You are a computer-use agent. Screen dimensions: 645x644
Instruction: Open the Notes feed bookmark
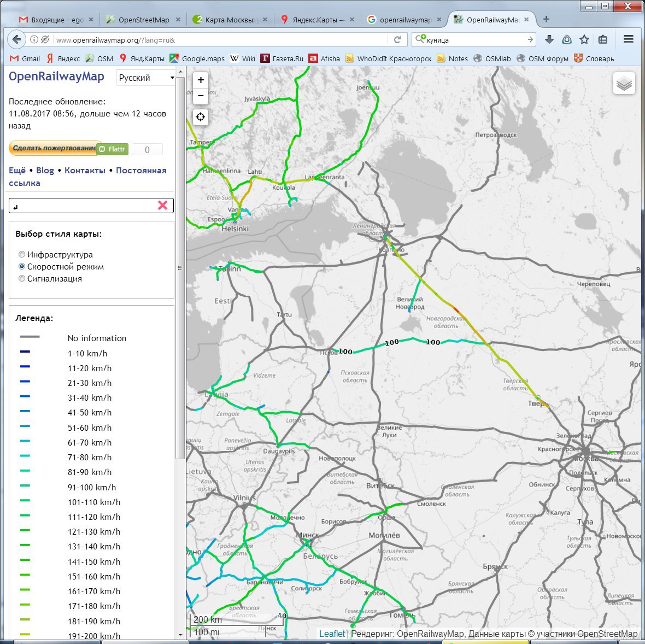pyautogui.click(x=453, y=58)
